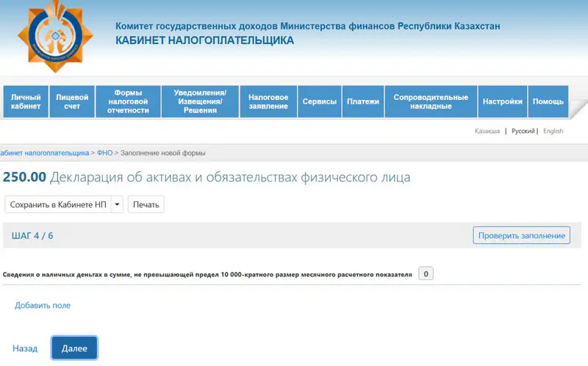Expand the save options dropdown arrow
Viewport: 588px width, 366px height.
point(117,204)
